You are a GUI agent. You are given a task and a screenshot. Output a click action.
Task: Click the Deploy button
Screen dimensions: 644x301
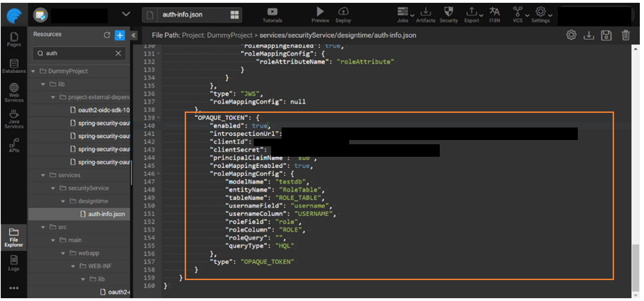coord(344,13)
